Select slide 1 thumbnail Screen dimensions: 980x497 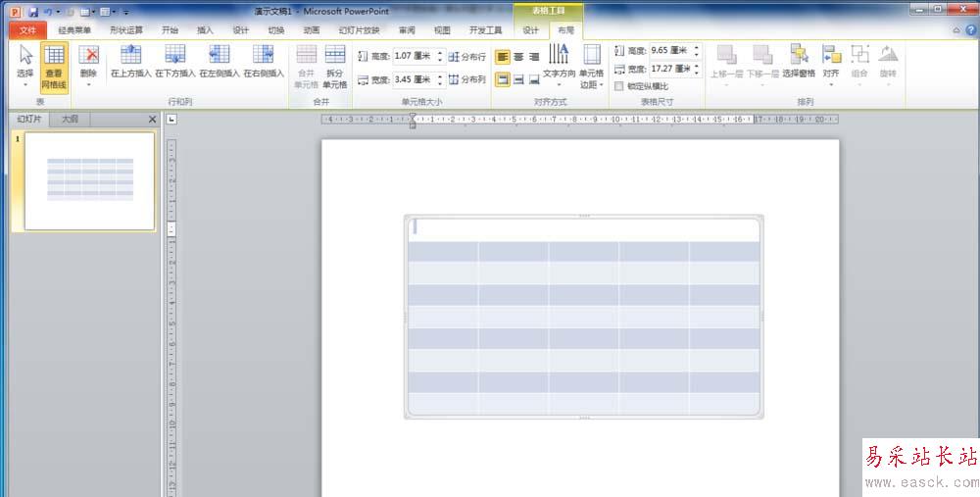coord(89,180)
